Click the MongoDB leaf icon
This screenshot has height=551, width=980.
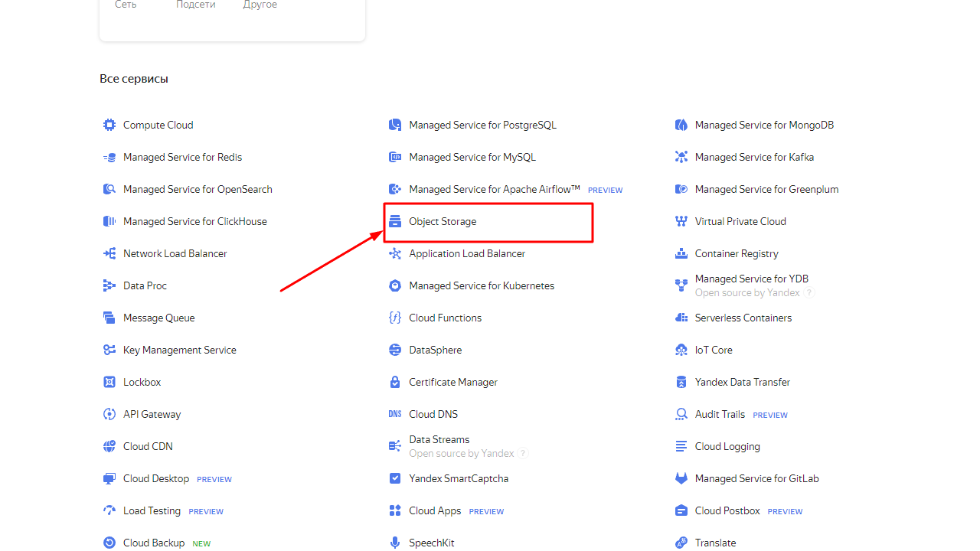tap(681, 125)
